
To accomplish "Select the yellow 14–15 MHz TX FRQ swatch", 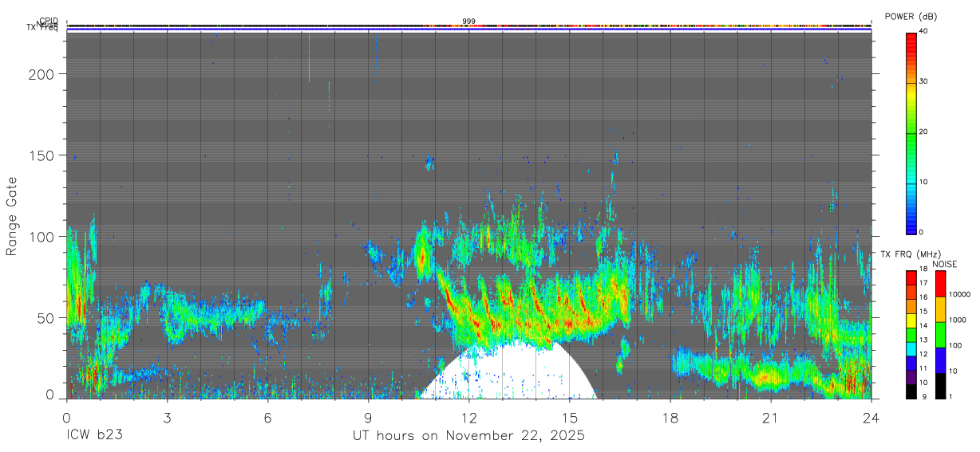I will (x=911, y=320).
